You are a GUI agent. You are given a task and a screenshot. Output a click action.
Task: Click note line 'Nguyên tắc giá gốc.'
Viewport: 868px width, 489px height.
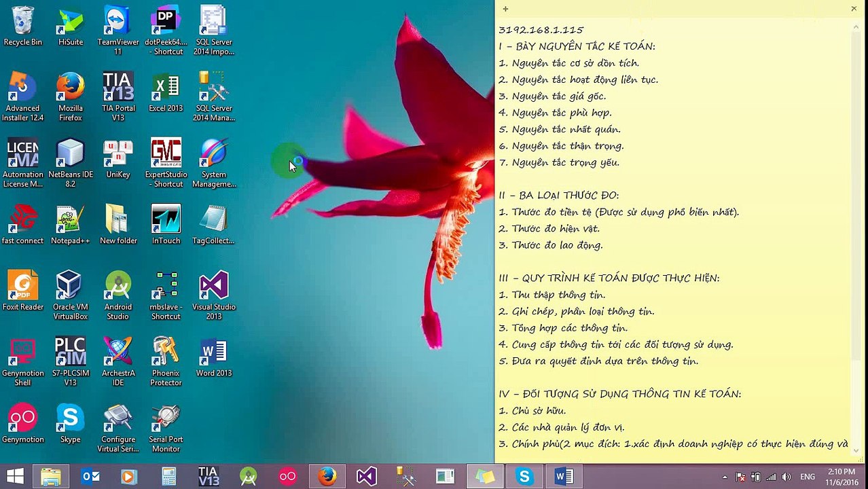(559, 96)
